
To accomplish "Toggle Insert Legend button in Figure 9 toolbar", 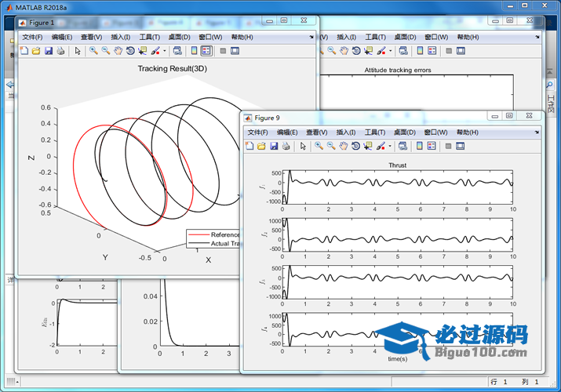I will (432, 146).
